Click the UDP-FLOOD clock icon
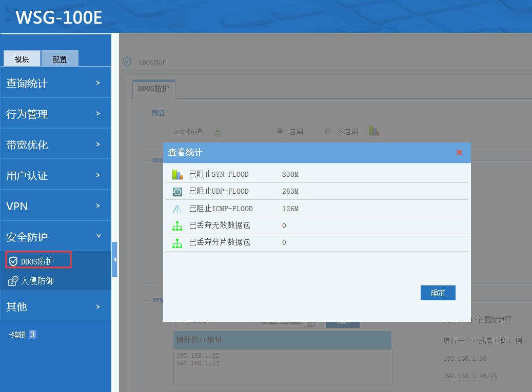Image resolution: width=532 pixels, height=392 pixels. tap(177, 192)
